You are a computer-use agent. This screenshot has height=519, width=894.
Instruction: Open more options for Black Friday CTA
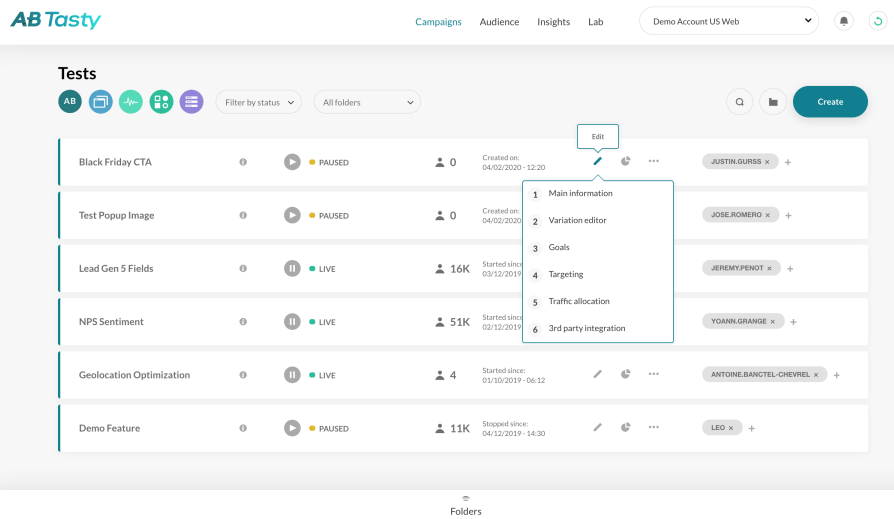653,161
